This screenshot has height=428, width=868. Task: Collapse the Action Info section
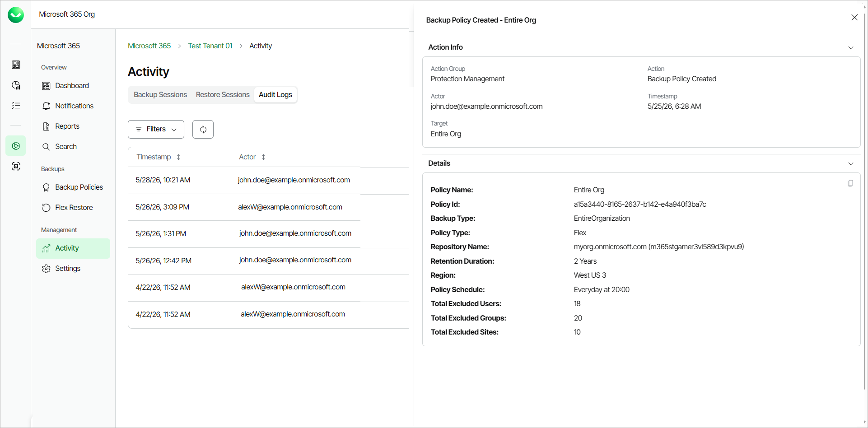[x=851, y=47]
